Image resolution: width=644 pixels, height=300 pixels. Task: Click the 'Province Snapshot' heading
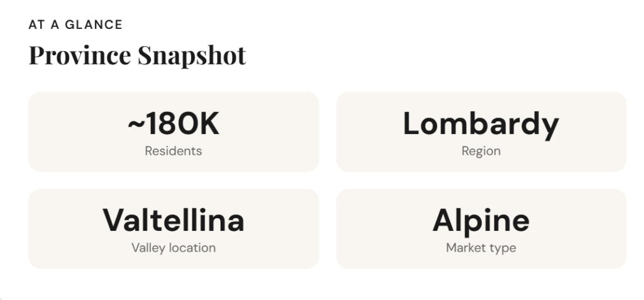(137, 55)
